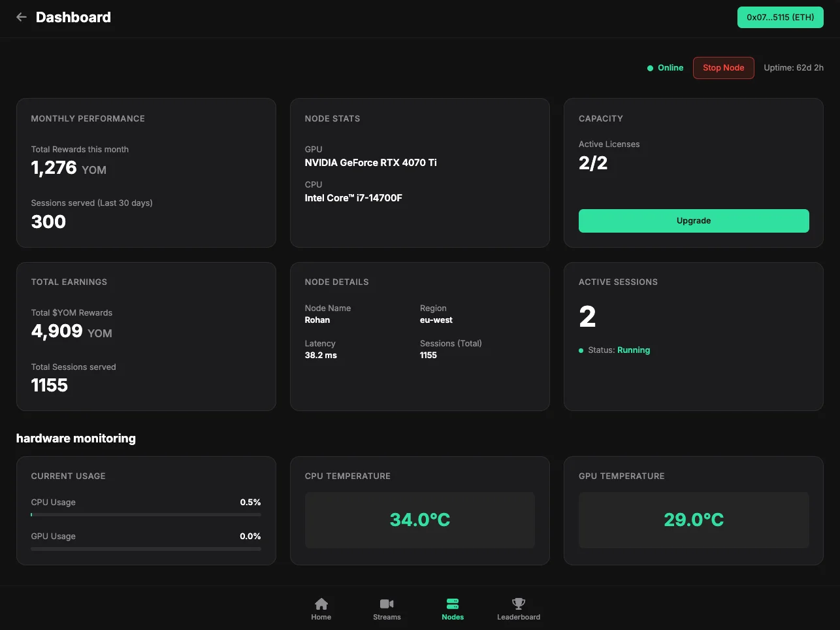Click the Online status label
The height and width of the screenshot is (630, 840).
(670, 67)
